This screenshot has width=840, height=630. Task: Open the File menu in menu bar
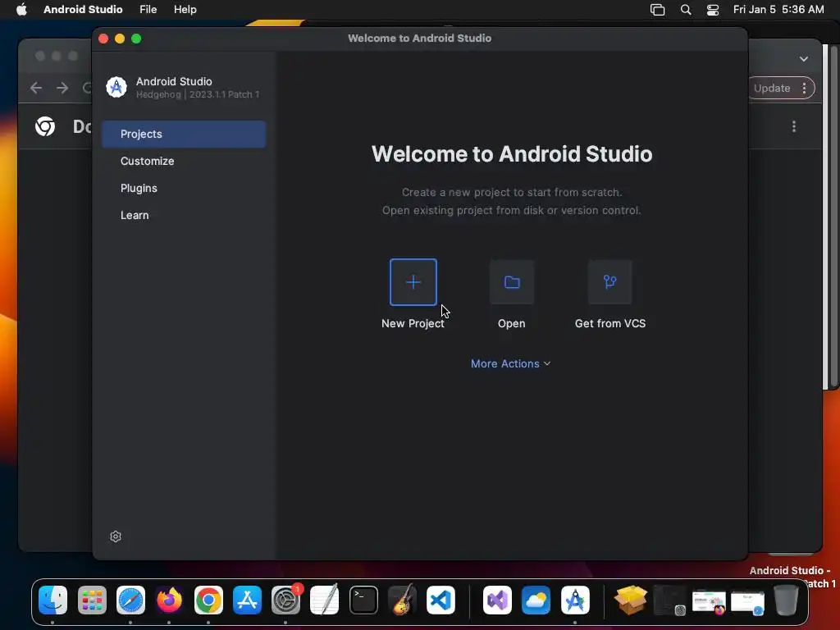(x=148, y=10)
